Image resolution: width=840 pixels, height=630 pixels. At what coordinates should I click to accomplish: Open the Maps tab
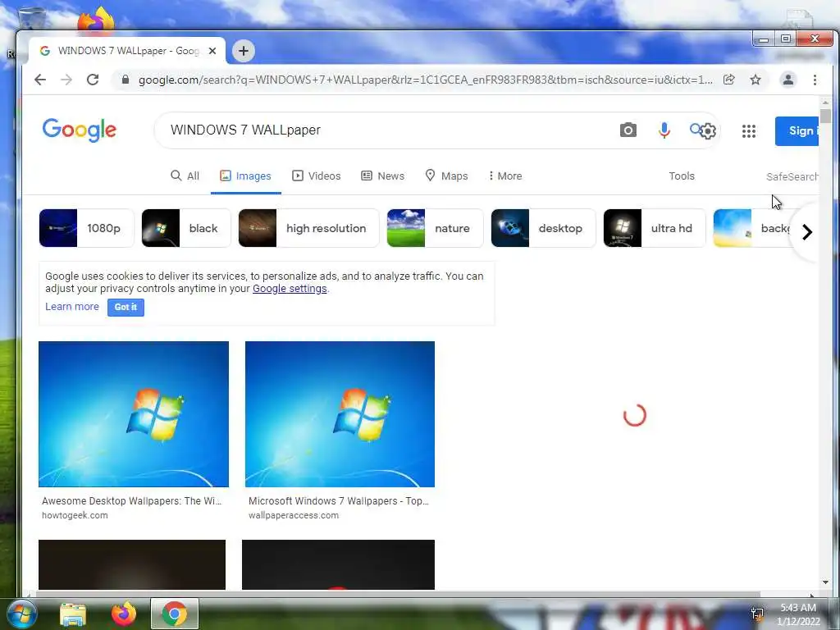click(x=446, y=176)
